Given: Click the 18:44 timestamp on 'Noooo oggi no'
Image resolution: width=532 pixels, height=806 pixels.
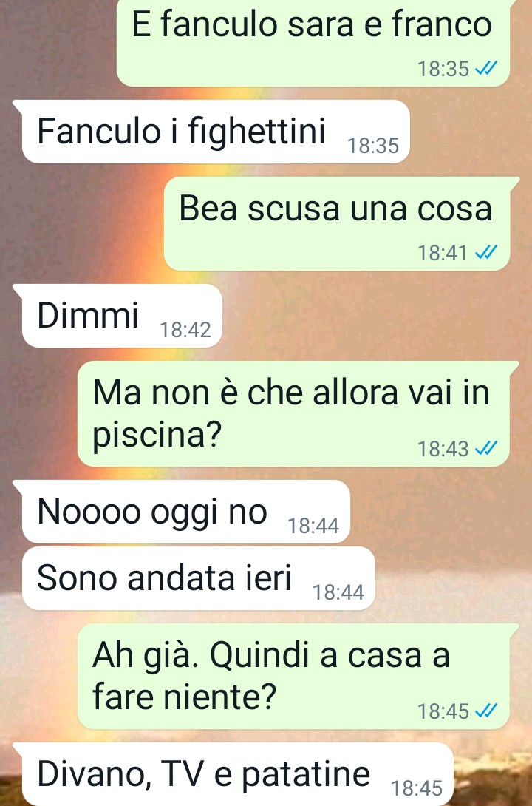Looking at the screenshot, I should 313,525.
